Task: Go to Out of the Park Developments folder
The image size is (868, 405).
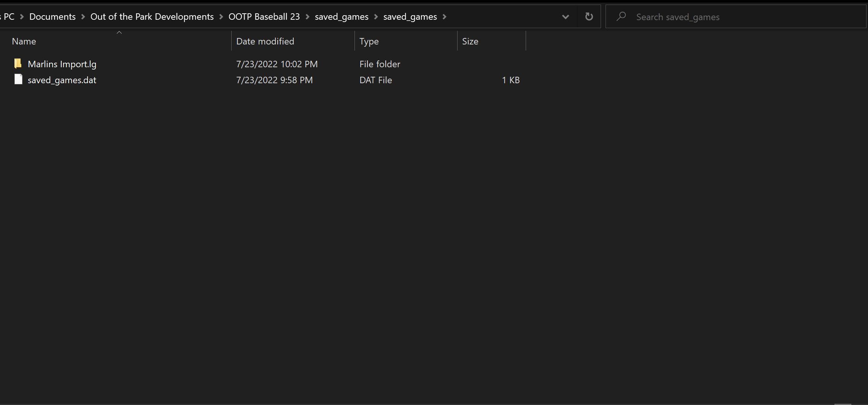Action: [x=152, y=17]
